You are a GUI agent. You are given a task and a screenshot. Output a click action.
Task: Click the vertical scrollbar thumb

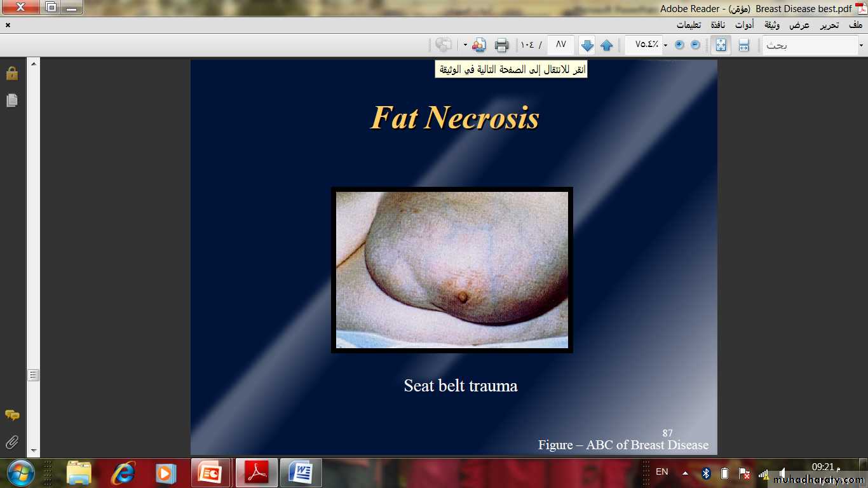(34, 375)
